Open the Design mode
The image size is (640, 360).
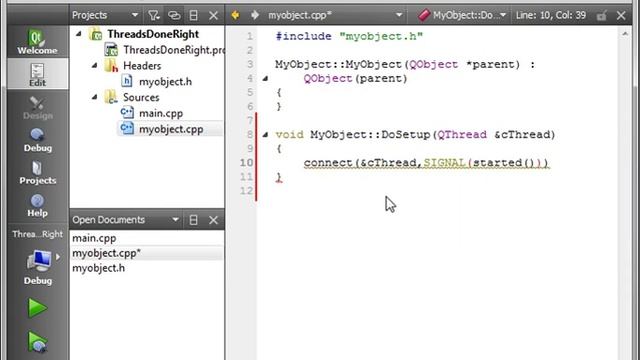point(37,108)
